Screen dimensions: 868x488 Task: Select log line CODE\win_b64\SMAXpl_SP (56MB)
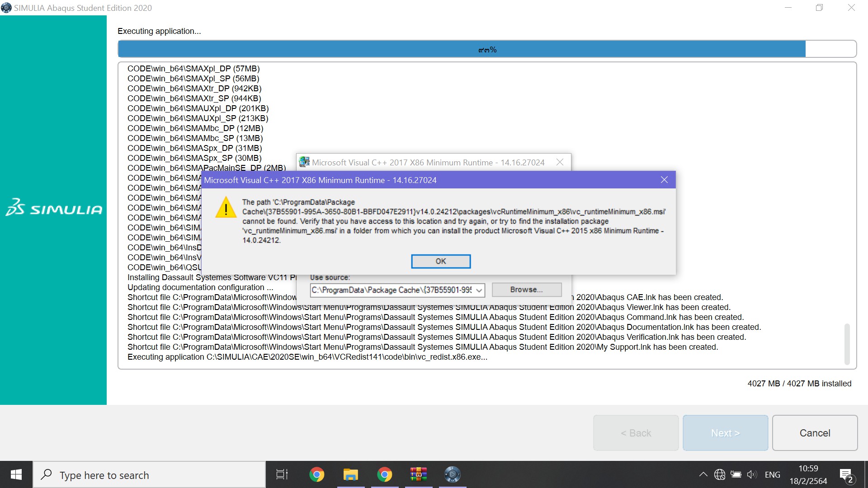[x=193, y=79]
